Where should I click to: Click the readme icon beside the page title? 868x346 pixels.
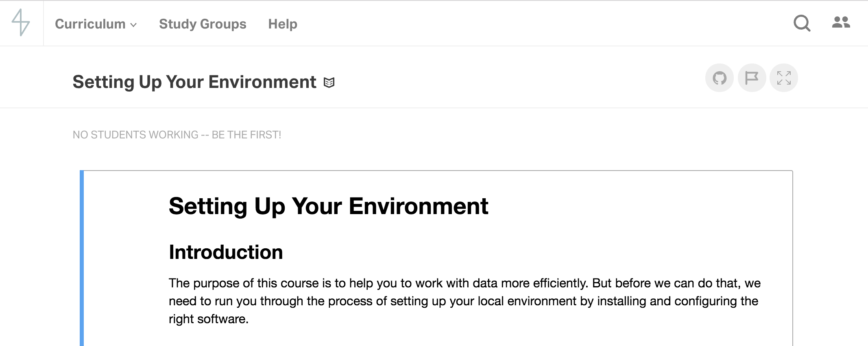click(x=329, y=83)
